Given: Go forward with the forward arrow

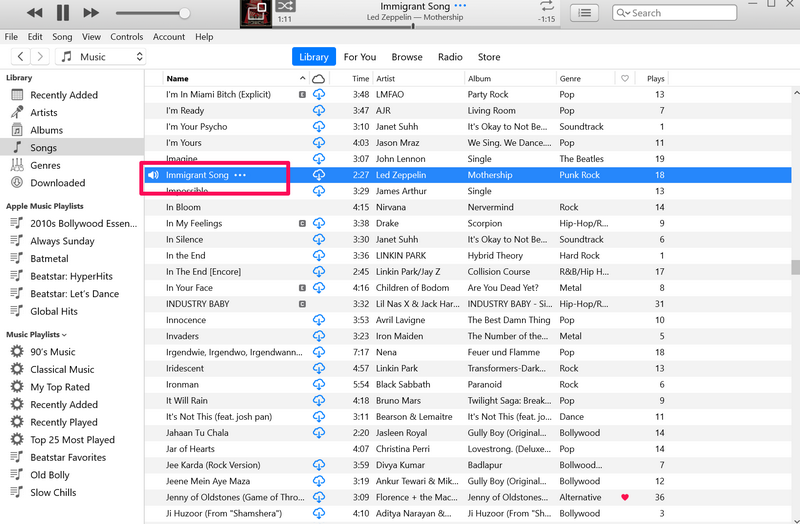Looking at the screenshot, I should 40,57.
